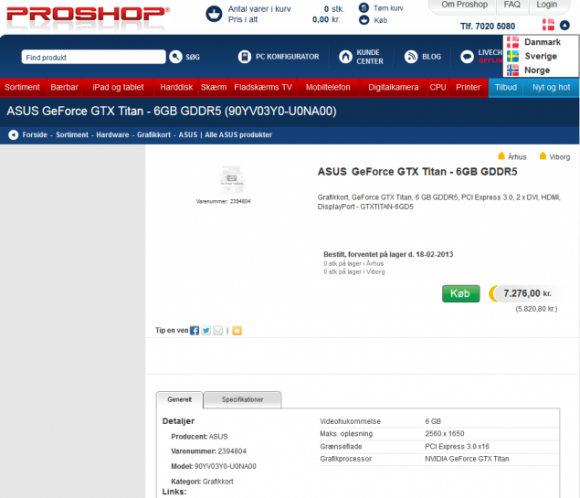
Task: Click Bestilt, forventet på lager date text
Action: [x=388, y=254]
